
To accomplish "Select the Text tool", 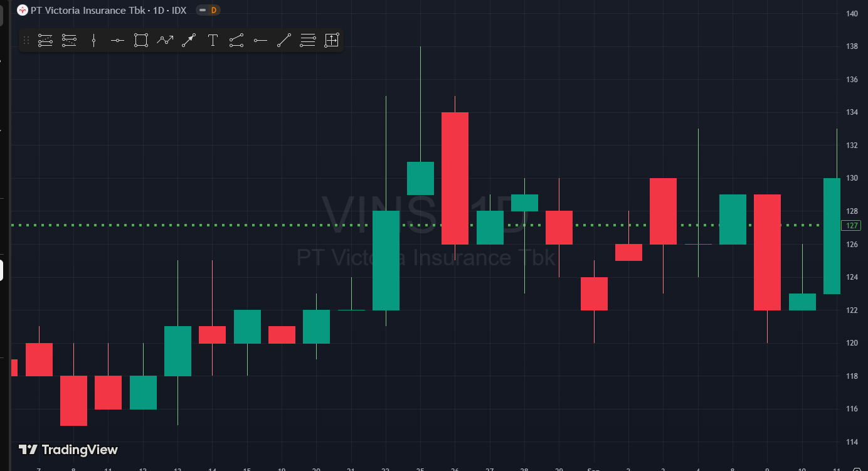I will (213, 41).
